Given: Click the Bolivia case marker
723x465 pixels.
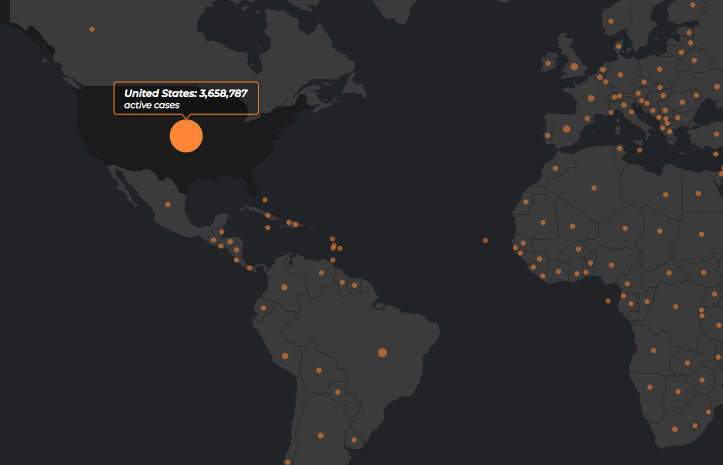Looking at the screenshot, I should click(319, 370).
